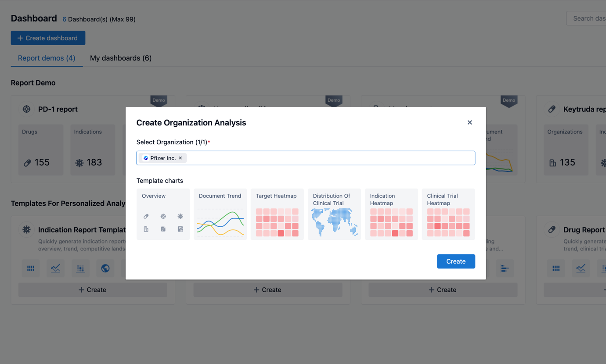Select the Overview template chart
Screen dimensions: 606x364
(x=163, y=214)
